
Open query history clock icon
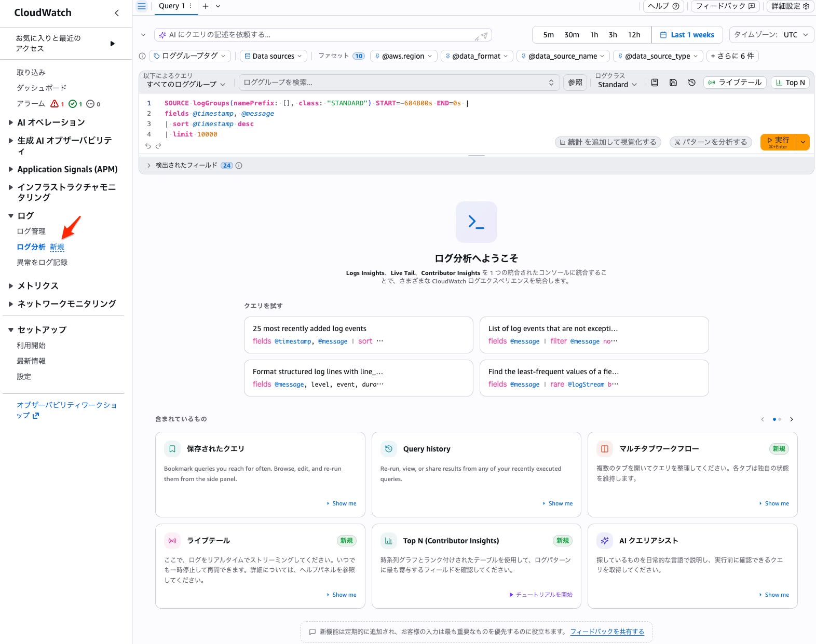(x=692, y=83)
